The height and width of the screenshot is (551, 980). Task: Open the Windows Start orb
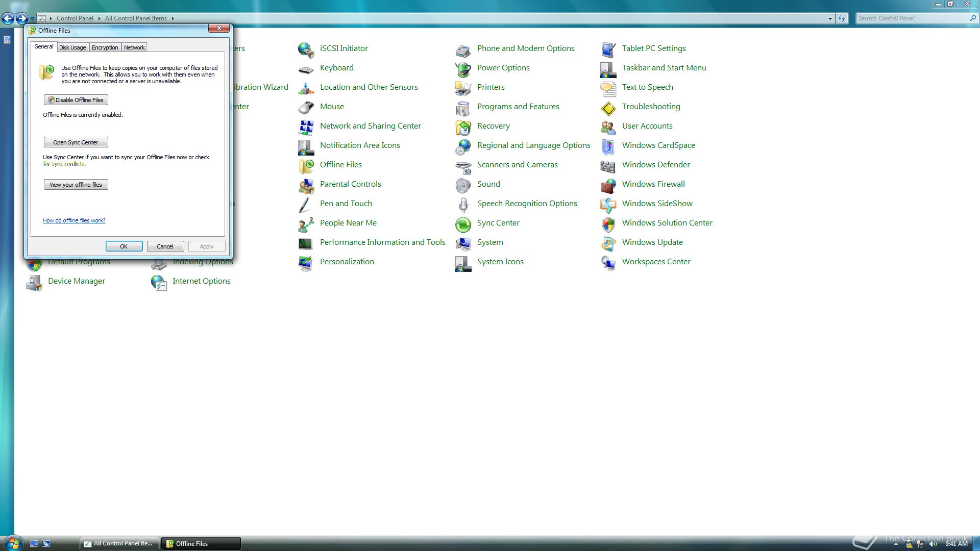pos(13,543)
